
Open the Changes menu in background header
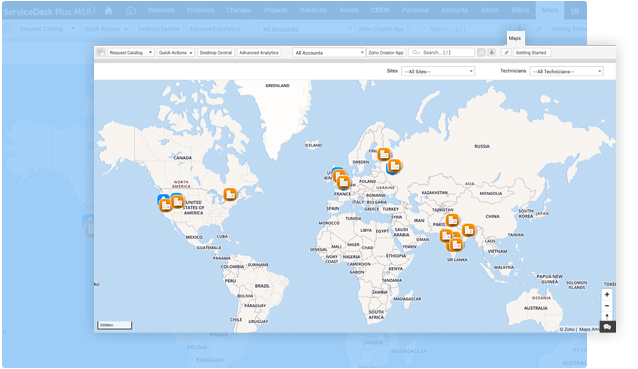point(238,10)
